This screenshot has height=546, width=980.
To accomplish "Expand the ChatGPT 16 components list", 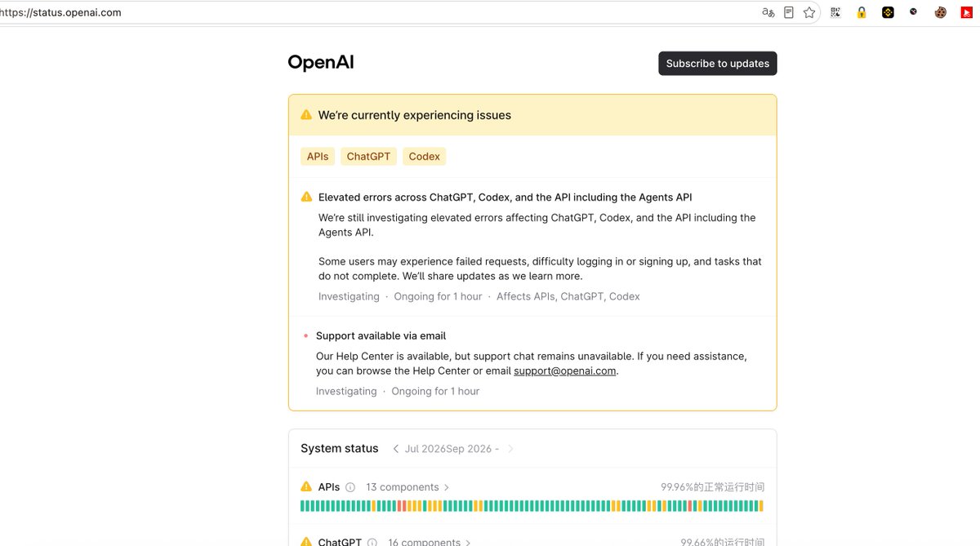I will pyautogui.click(x=430, y=542).
